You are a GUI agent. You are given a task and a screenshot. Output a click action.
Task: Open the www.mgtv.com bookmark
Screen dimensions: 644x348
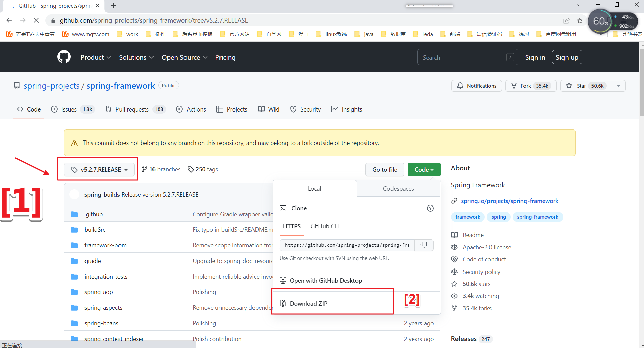point(86,34)
